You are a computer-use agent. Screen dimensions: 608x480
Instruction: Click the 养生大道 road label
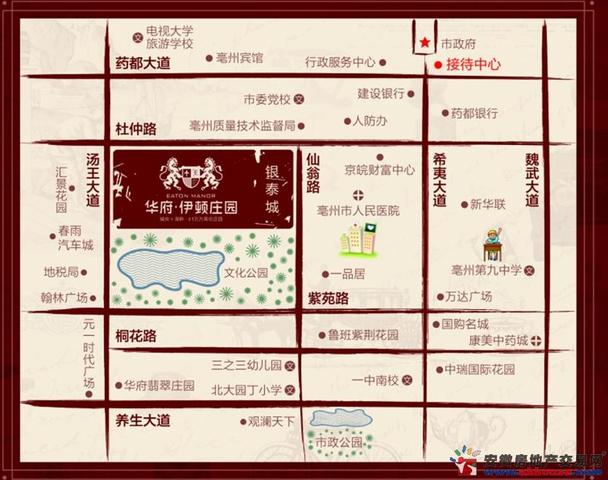[143, 421]
